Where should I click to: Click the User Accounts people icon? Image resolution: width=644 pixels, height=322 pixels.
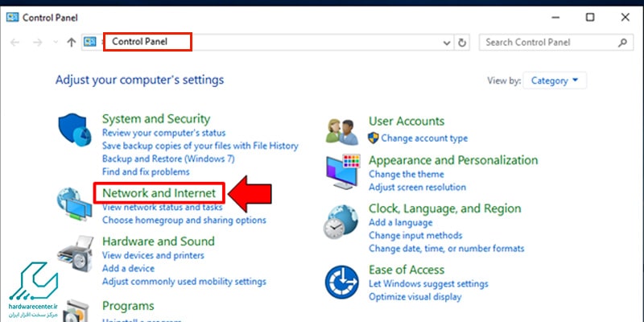click(x=343, y=131)
